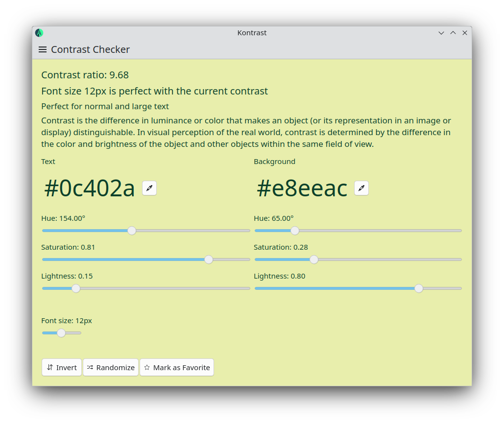Close the Kontrast window
Viewport: 504px width, 424px height.
tap(465, 33)
